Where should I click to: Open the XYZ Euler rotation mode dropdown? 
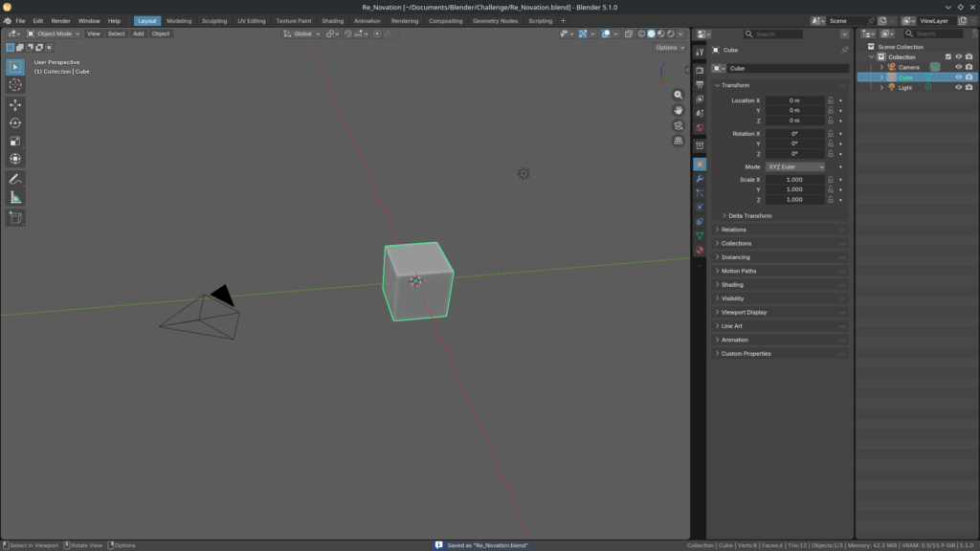click(794, 166)
